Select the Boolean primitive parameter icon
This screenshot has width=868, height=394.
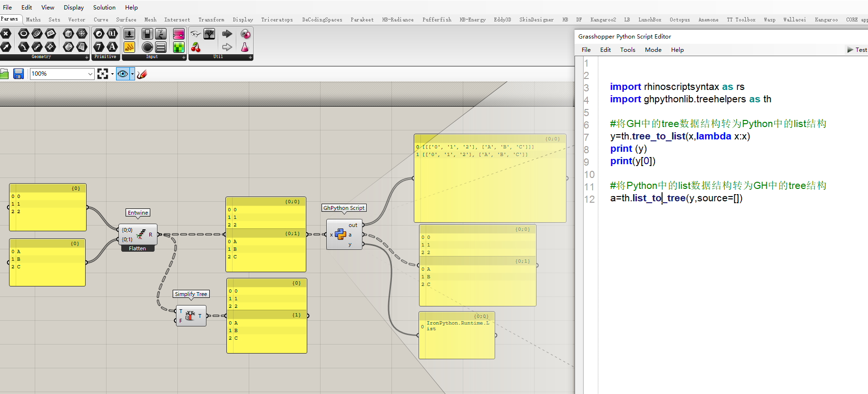pos(99,34)
